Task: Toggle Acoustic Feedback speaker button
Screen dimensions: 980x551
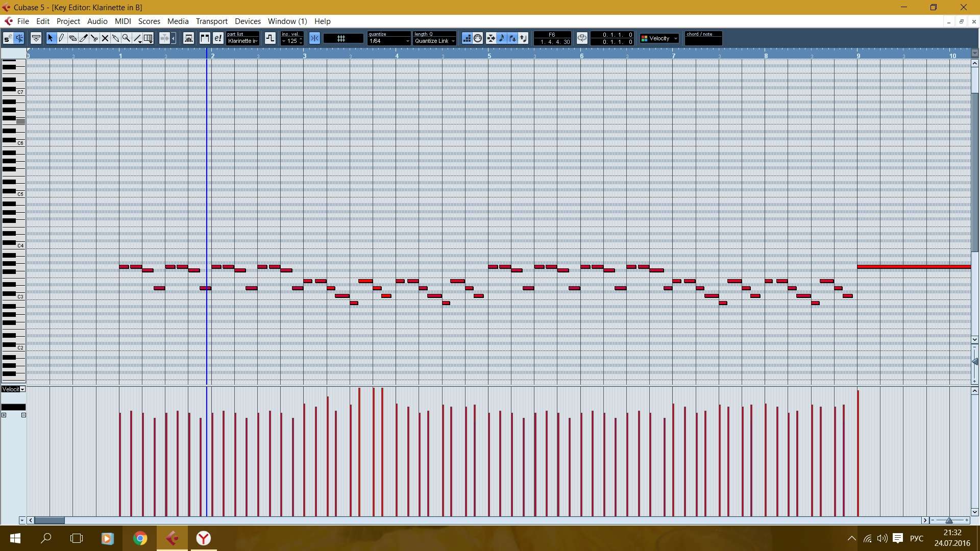Action: pyautogui.click(x=19, y=38)
